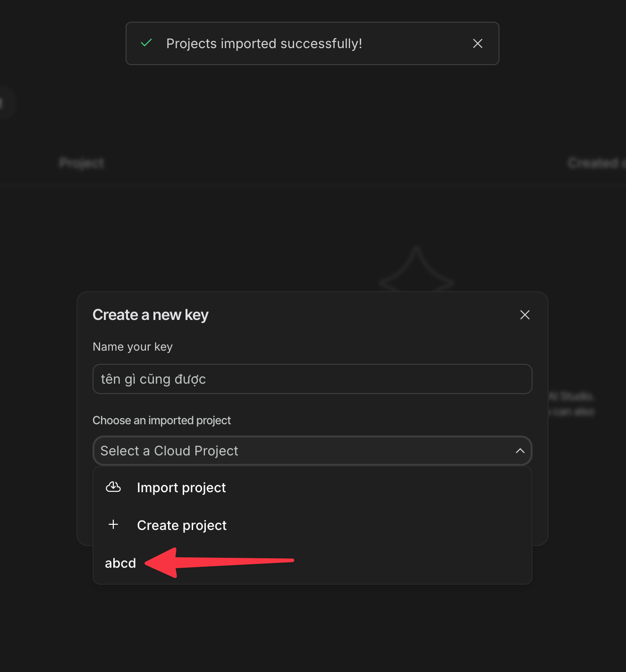Pick the abcd project option

pos(120,563)
